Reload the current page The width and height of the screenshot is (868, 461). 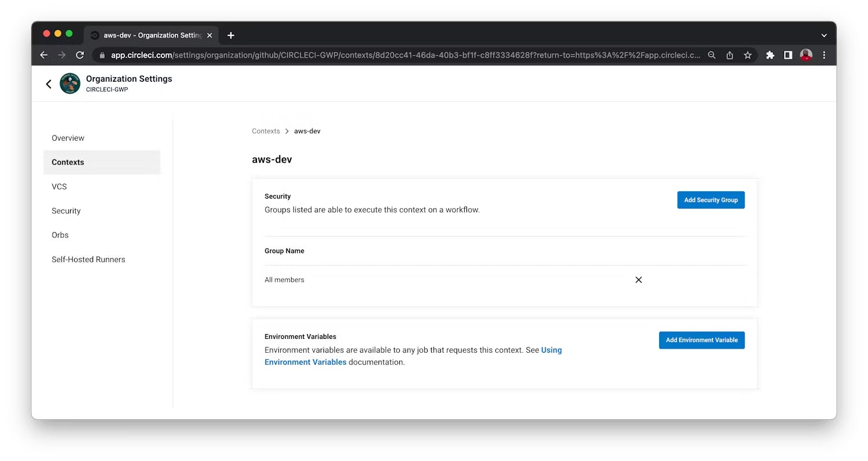(x=80, y=55)
